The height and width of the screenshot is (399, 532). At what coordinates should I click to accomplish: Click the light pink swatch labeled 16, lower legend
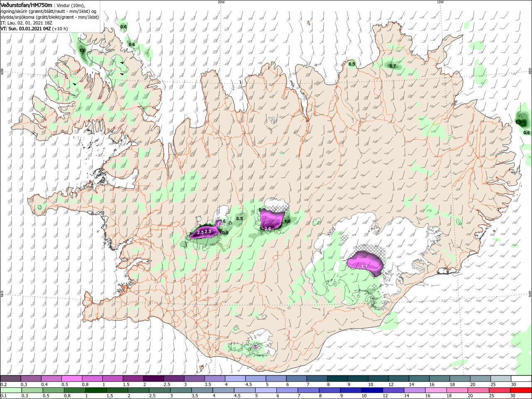pos(436,390)
